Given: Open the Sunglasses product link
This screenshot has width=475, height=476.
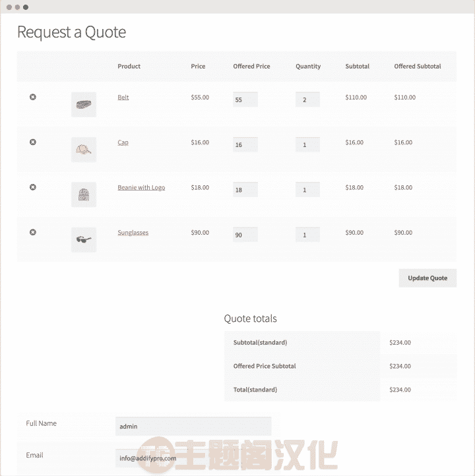Looking at the screenshot, I should (133, 233).
